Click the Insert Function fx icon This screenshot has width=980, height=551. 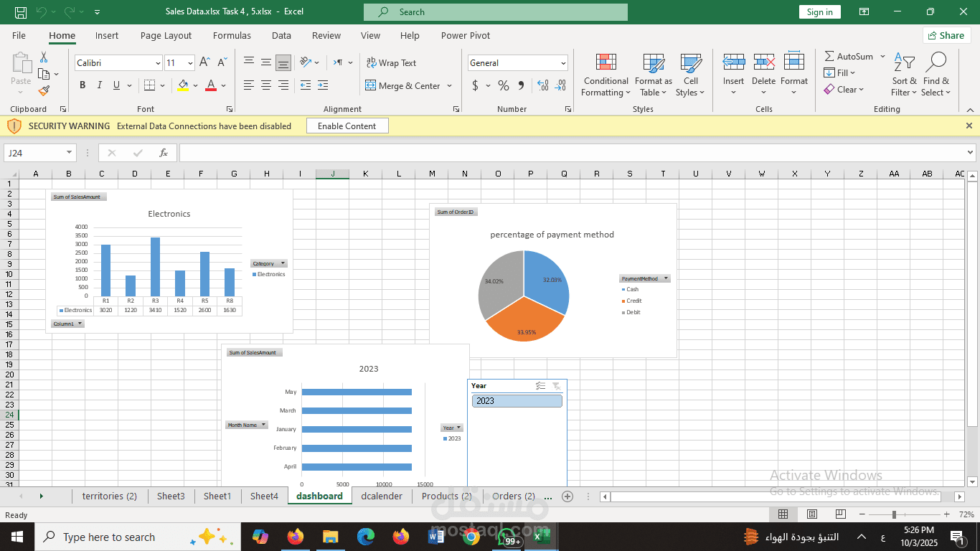click(164, 153)
